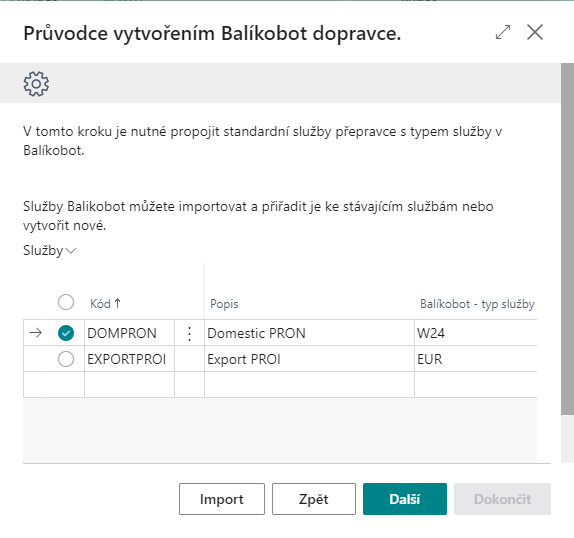The height and width of the screenshot is (538, 574).
Task: Click the row arrow indicator beside DOMPRON
Action: pos(36,333)
